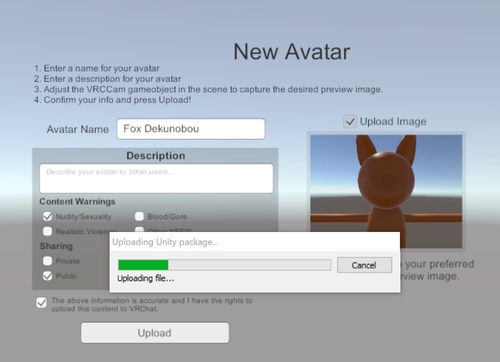Image resolution: width=500 pixels, height=362 pixels.
Task: Click the Sharing section label
Action: (x=56, y=246)
